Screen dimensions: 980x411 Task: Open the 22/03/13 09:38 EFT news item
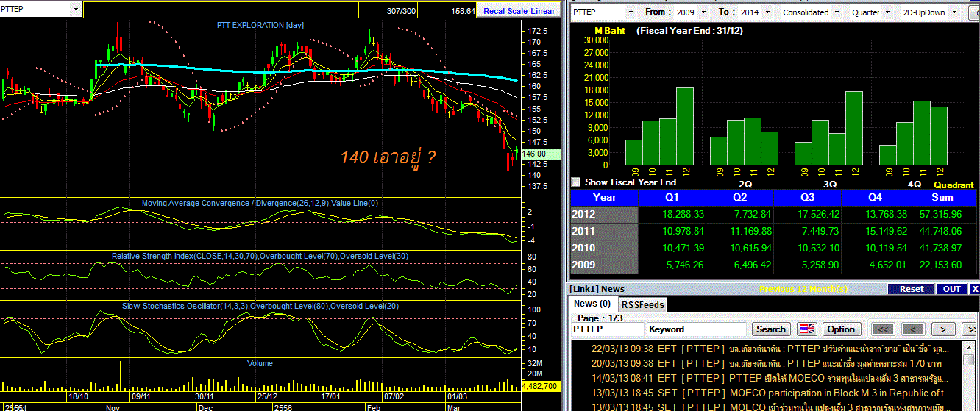point(770,349)
